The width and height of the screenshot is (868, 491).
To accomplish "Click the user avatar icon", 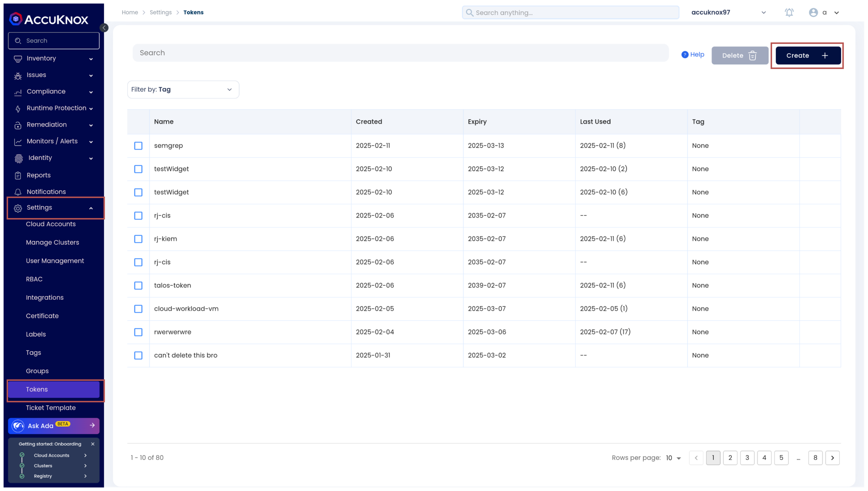I will (813, 13).
